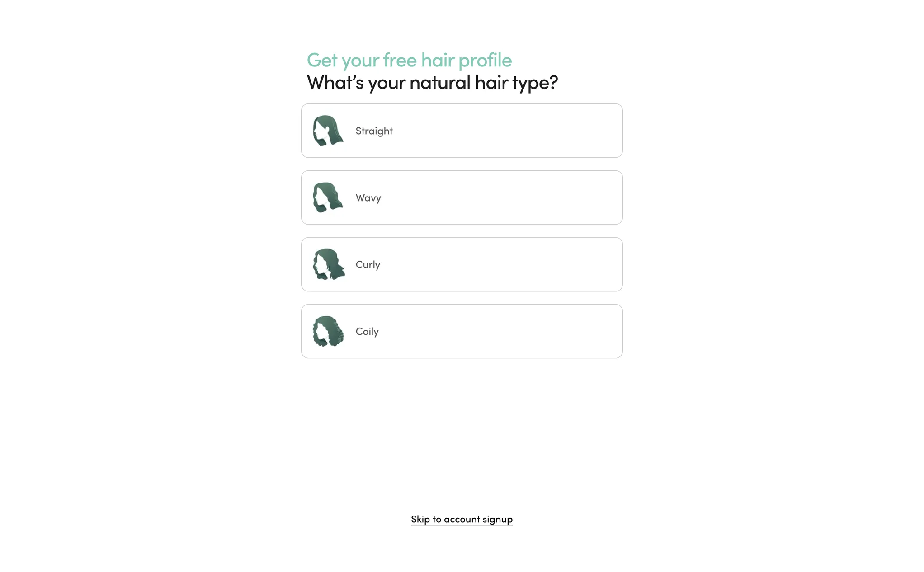Click 'Get your free hair profile' heading
The height and width of the screenshot is (572, 924).
coord(409,61)
